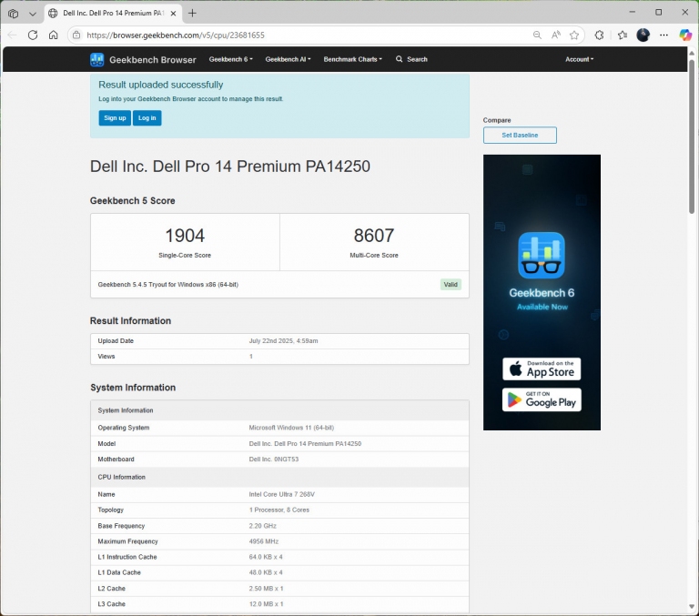Click the greyed Back arrow in browser

click(12, 35)
